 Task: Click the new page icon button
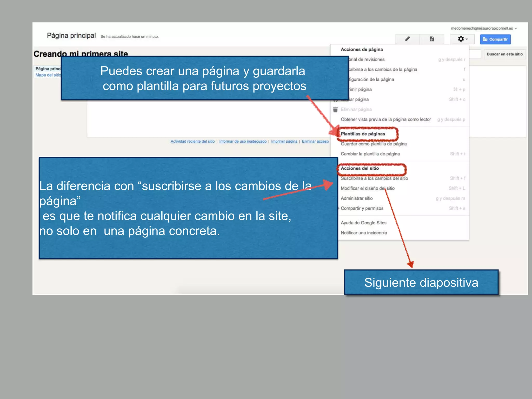pyautogui.click(x=432, y=39)
